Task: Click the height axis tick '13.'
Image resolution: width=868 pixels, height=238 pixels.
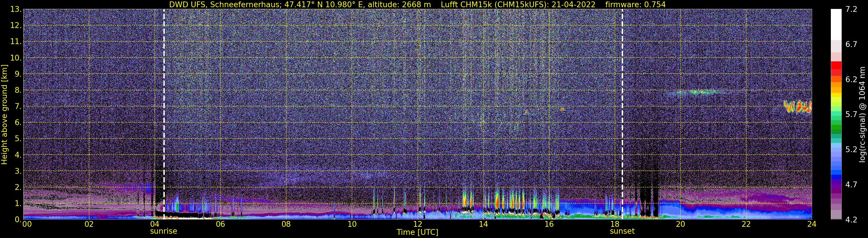Action: pos(16,10)
